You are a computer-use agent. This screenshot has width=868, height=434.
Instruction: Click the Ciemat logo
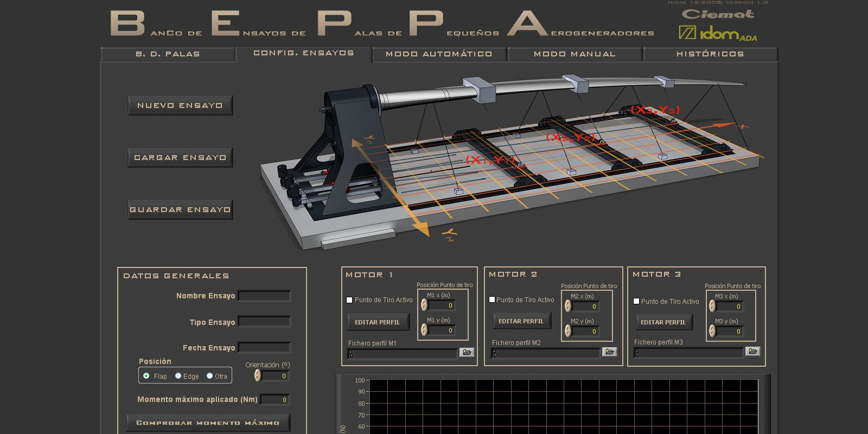(x=718, y=14)
